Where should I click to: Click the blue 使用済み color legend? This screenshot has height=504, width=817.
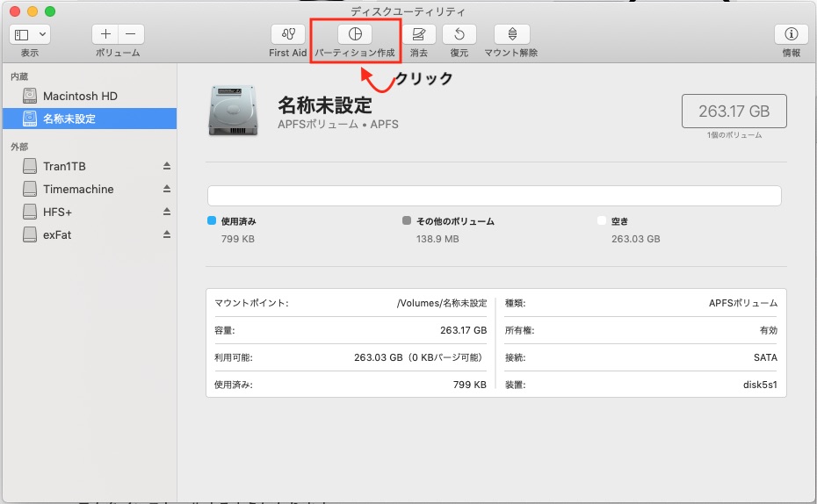[212, 221]
